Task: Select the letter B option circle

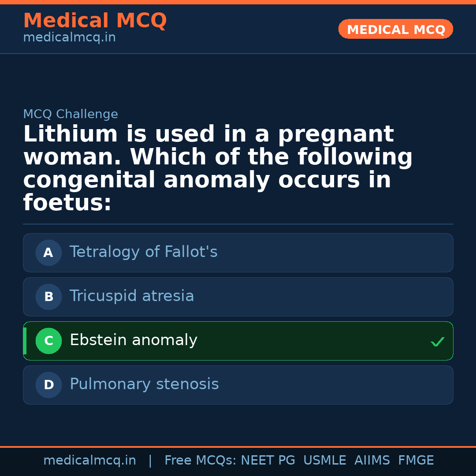Action: click(x=48, y=297)
